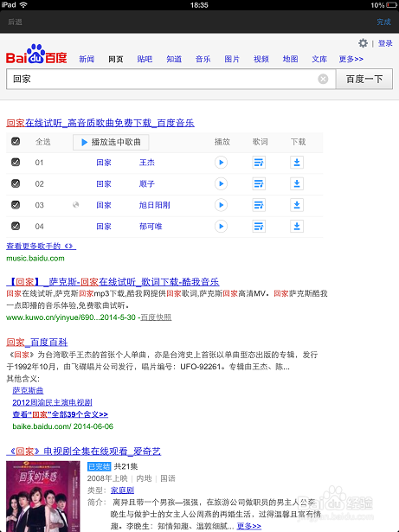Open artist 王杰 link

[x=146, y=163]
